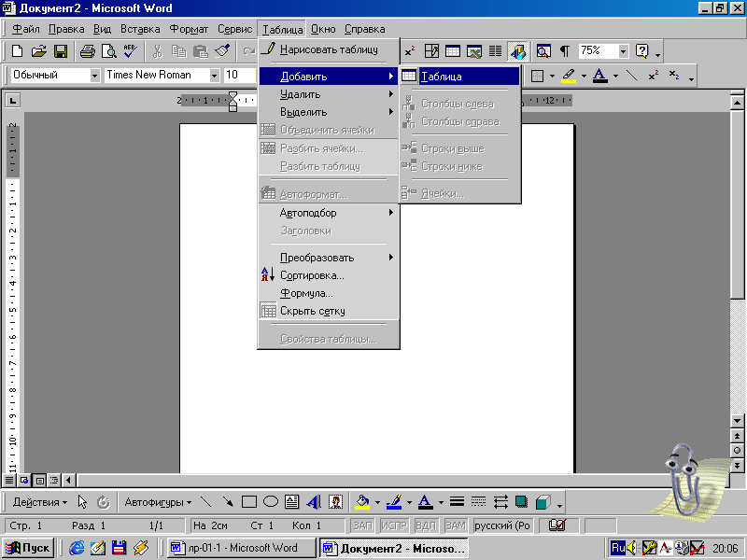Open the Вставка menu
This screenshot has width=747, height=560.
tap(140, 29)
